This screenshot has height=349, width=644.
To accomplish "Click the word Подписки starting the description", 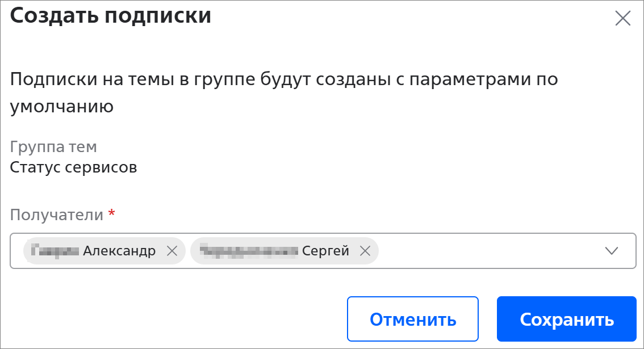I will coord(53,79).
